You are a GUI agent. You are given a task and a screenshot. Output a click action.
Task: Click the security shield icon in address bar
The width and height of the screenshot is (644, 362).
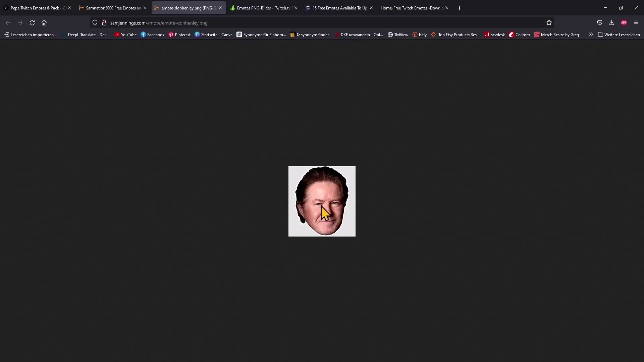[x=95, y=23]
